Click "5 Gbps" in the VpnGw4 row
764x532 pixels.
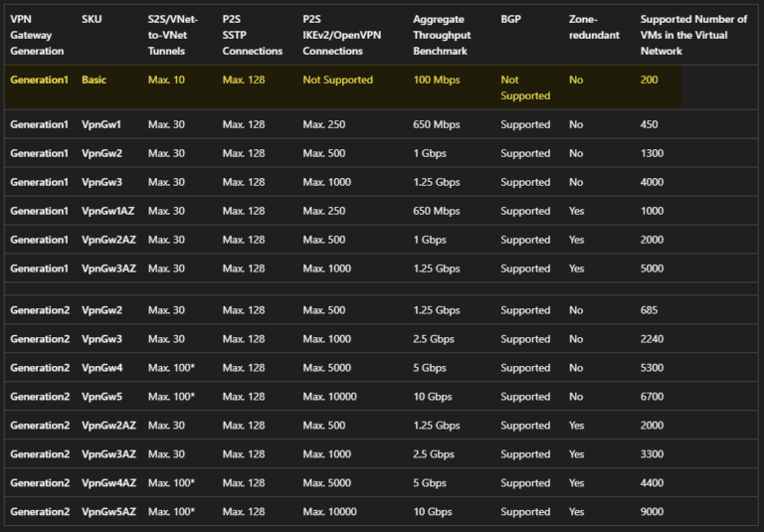430,368
